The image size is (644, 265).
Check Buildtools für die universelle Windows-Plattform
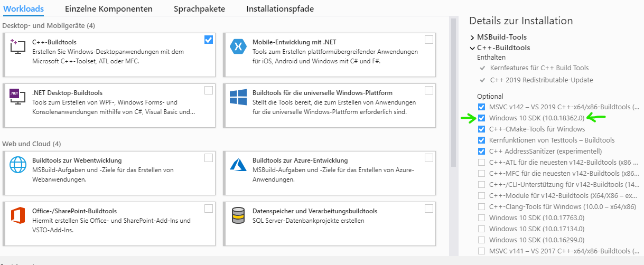pyautogui.click(x=429, y=90)
